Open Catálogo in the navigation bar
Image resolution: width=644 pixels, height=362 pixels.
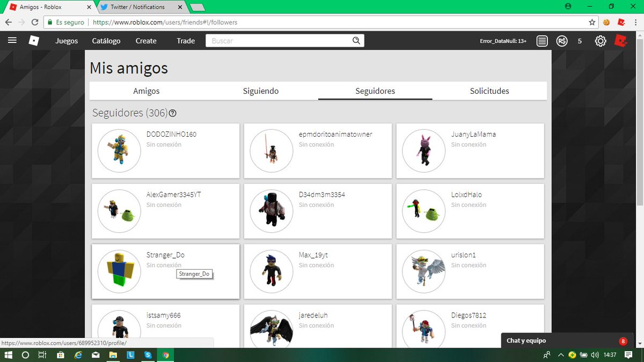pyautogui.click(x=106, y=41)
